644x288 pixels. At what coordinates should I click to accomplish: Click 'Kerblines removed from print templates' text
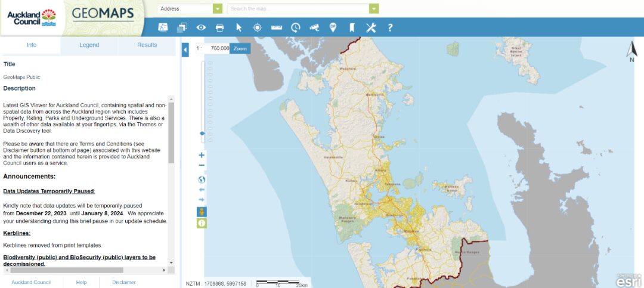(52, 245)
